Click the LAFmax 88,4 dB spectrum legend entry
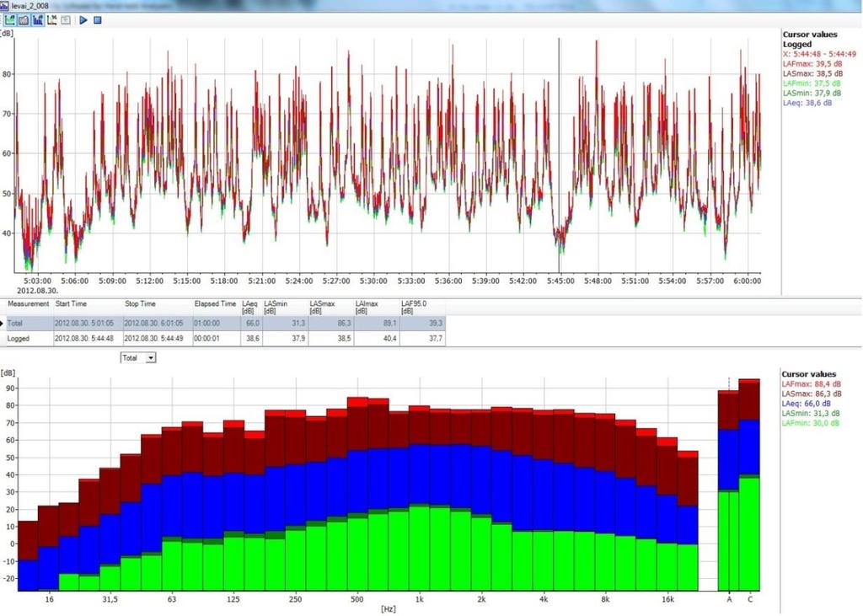Image resolution: width=863 pixels, height=616 pixels. (x=812, y=384)
